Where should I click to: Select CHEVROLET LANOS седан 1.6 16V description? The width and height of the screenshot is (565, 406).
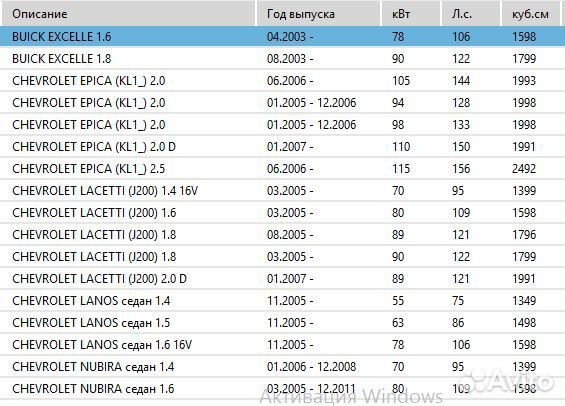(x=102, y=344)
